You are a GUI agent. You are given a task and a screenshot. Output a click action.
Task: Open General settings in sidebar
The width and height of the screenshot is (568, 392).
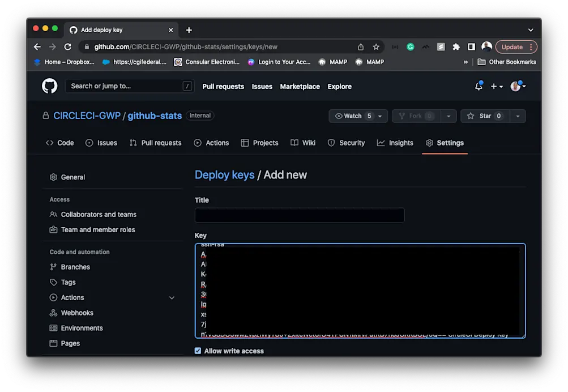(x=67, y=177)
